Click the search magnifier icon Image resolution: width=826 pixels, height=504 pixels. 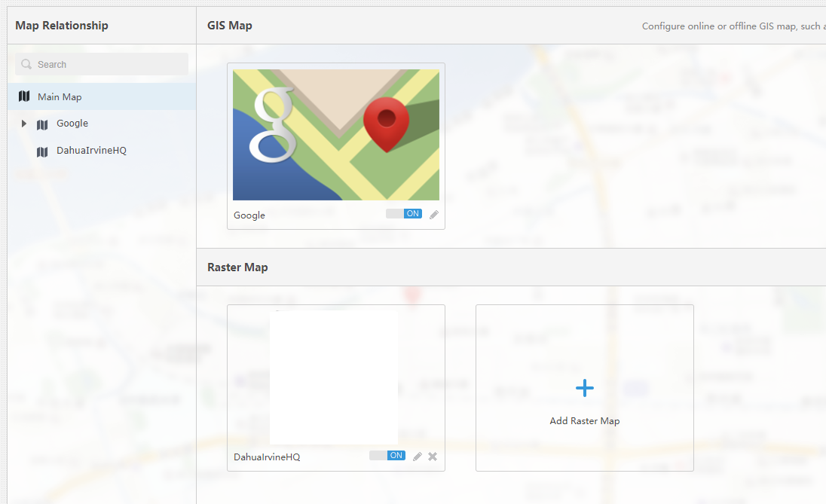point(26,64)
